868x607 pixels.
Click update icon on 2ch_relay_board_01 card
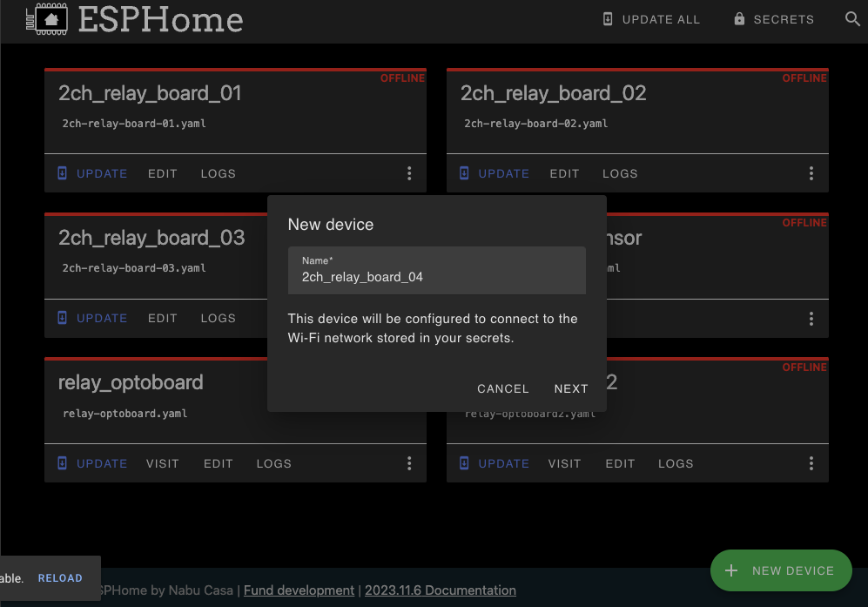(62, 173)
